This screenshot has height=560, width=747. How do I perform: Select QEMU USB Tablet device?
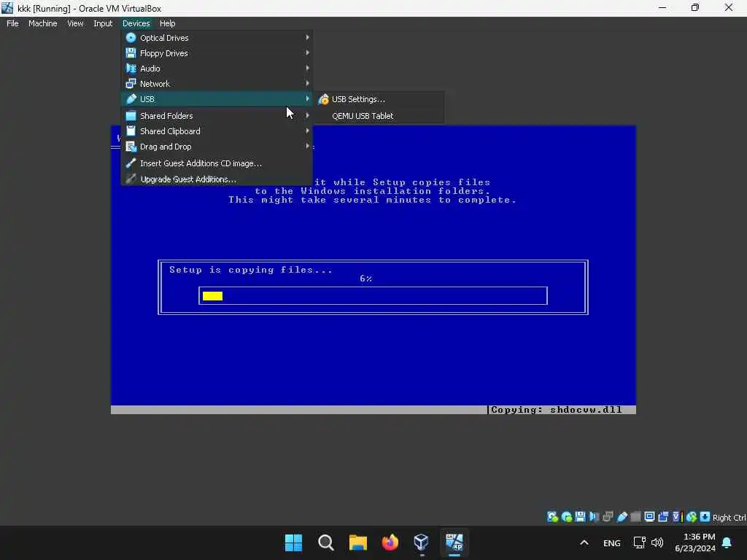[x=379, y=116]
